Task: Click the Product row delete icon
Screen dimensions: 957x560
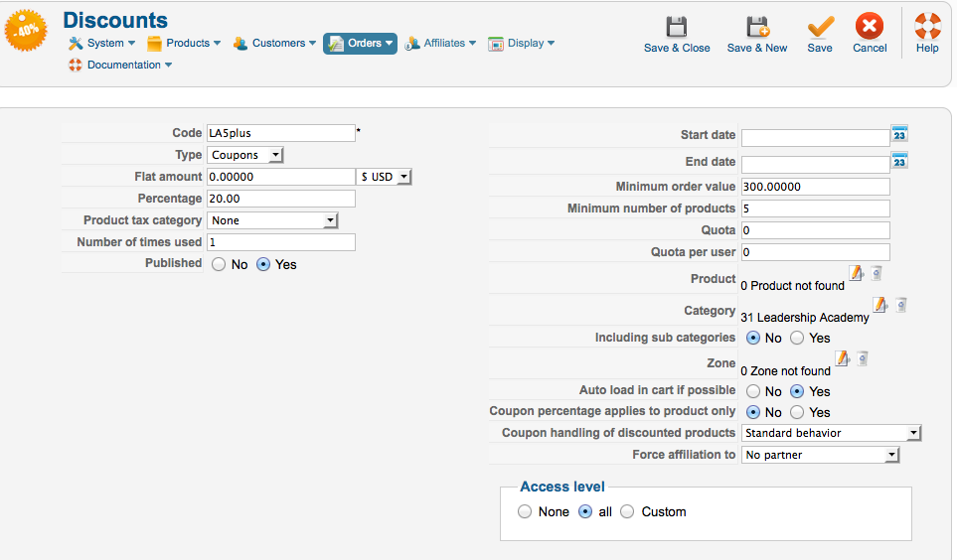Action: click(877, 273)
